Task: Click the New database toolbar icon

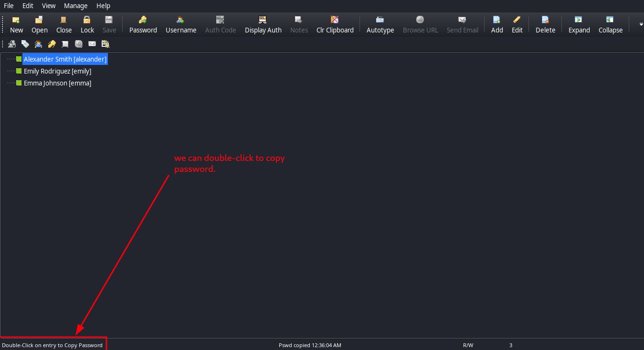Action: [16, 24]
